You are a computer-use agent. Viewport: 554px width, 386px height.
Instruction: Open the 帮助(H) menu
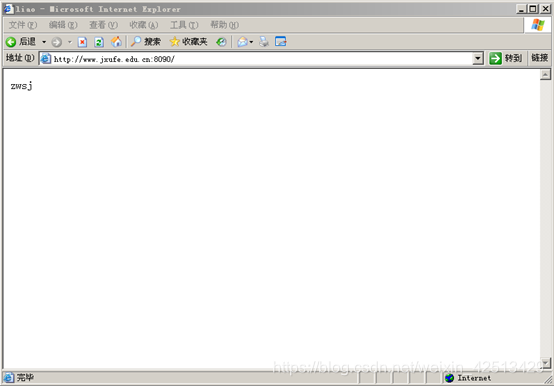pos(224,25)
